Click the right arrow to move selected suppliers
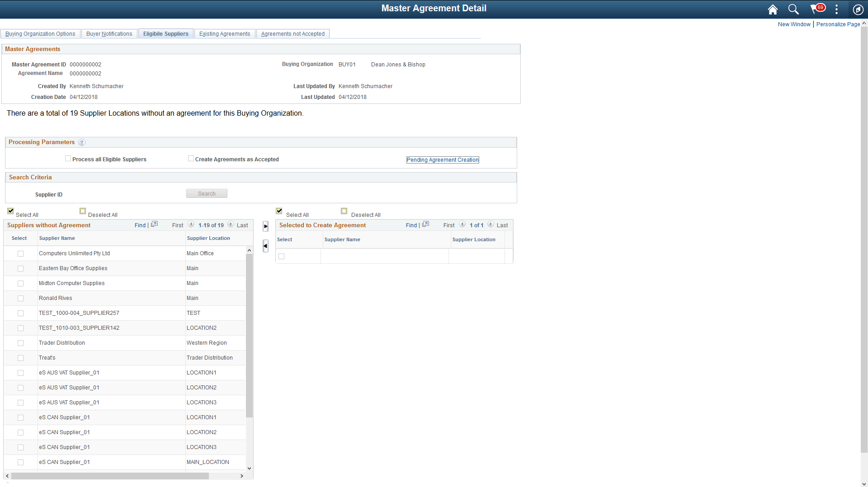Viewport: 868px width, 487px height. point(265,226)
